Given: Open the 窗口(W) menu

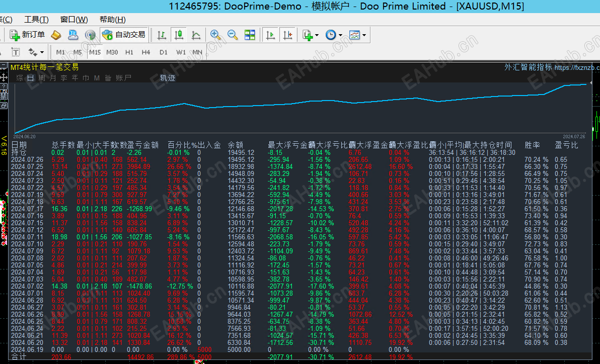Looking at the screenshot, I should pyautogui.click(x=74, y=20).
